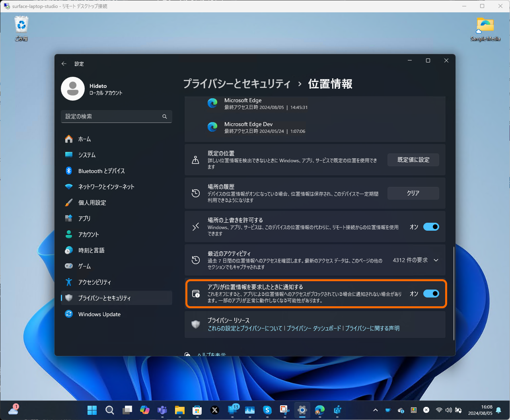Screen dimensions: 510x420
Task: Click the Microsoft Edge Dev app icon
Action: pos(212,126)
